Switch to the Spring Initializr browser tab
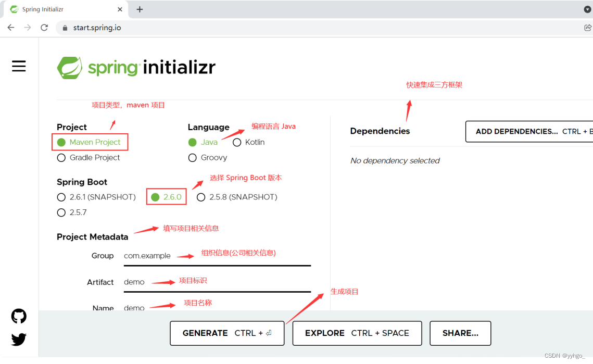The height and width of the screenshot is (364, 593). coord(66,9)
